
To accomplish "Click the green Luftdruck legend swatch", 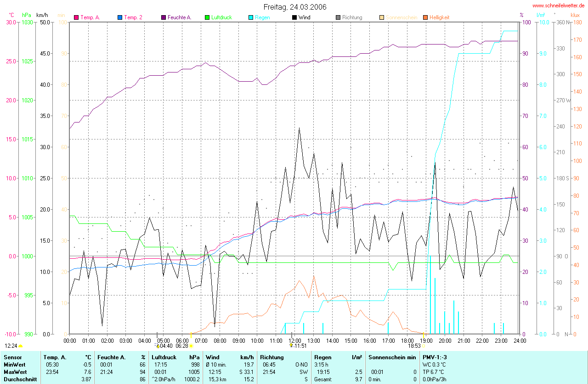I will [x=207, y=17].
